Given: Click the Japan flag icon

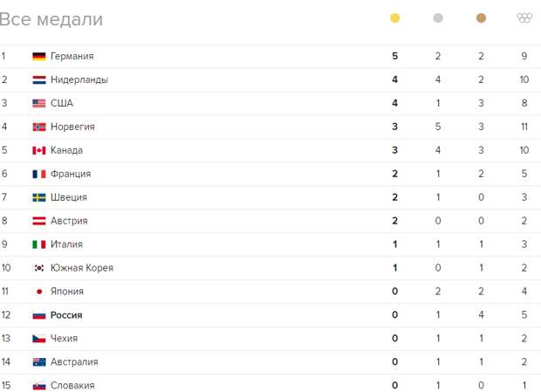Looking at the screenshot, I should coord(39,292).
